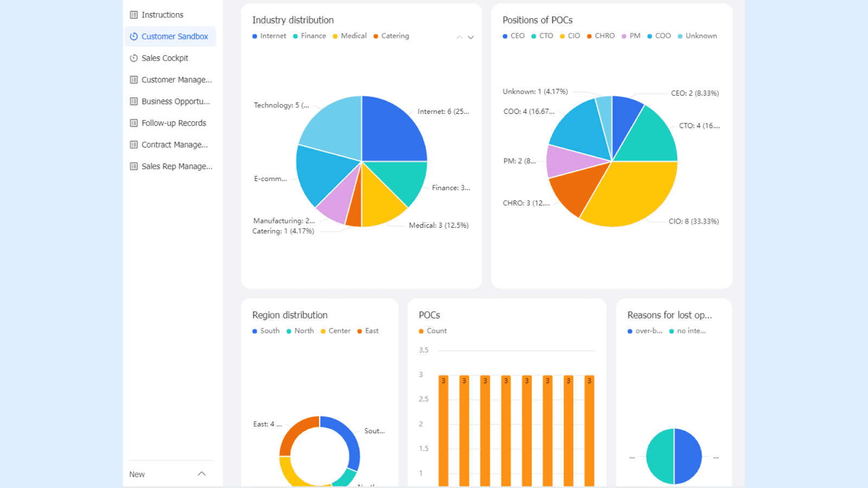This screenshot has height=488, width=868.
Task: Click the Reasons for lost op... title
Action: tap(670, 315)
